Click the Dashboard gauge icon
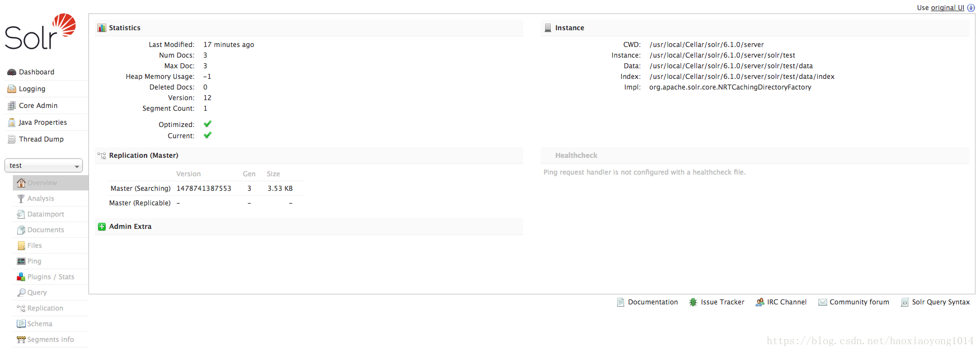980x352 pixels. (x=11, y=72)
